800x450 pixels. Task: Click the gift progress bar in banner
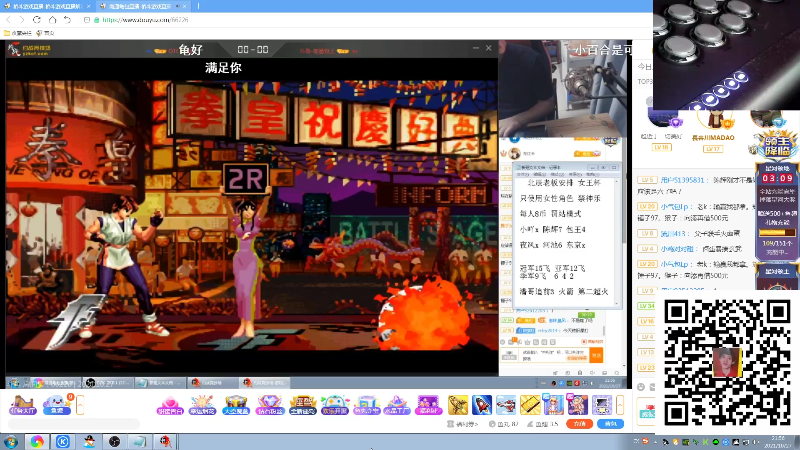pyautogui.click(x=777, y=233)
